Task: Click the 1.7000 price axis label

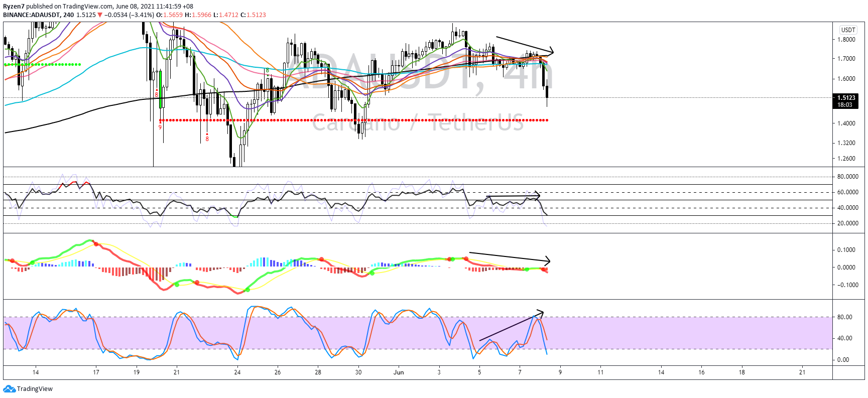Action: tap(846, 59)
